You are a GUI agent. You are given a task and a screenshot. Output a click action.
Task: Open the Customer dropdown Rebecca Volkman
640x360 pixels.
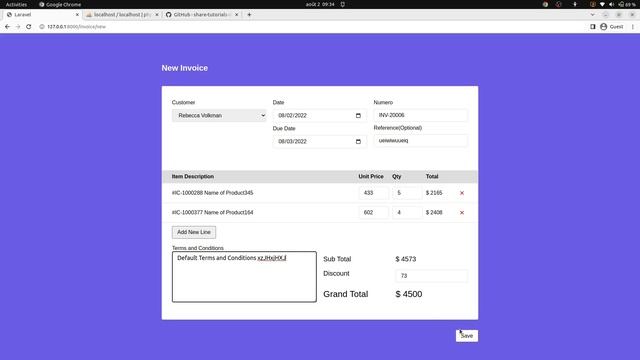pos(219,116)
